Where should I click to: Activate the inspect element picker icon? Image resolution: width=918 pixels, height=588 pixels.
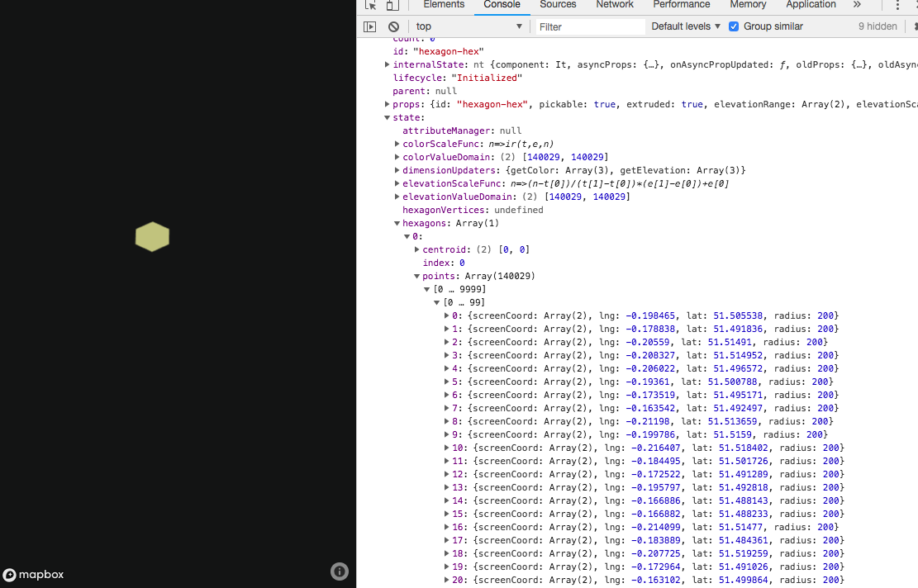370,5
